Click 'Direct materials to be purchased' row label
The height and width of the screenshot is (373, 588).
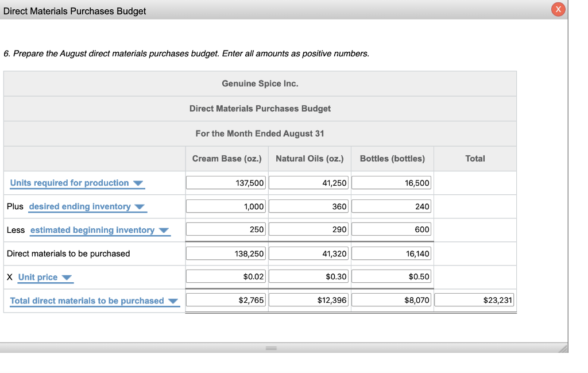click(68, 253)
